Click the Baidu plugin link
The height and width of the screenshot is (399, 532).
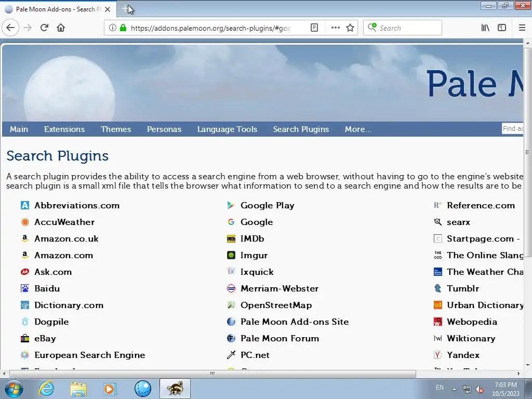pos(47,289)
